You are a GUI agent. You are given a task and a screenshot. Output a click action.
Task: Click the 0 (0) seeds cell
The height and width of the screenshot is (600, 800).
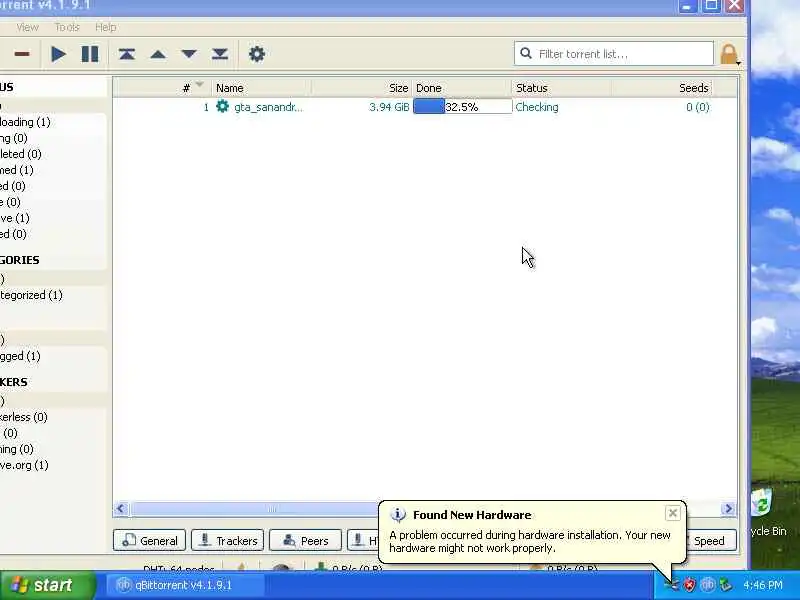pos(697,107)
